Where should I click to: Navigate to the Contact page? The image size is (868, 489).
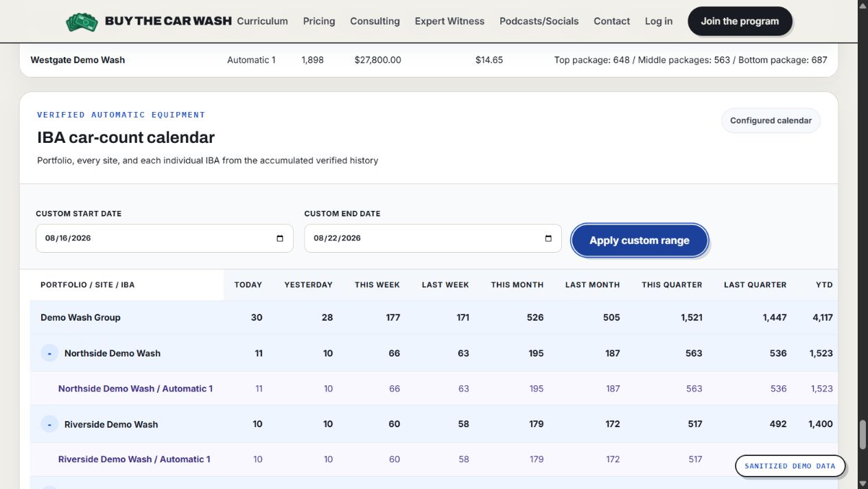click(611, 21)
